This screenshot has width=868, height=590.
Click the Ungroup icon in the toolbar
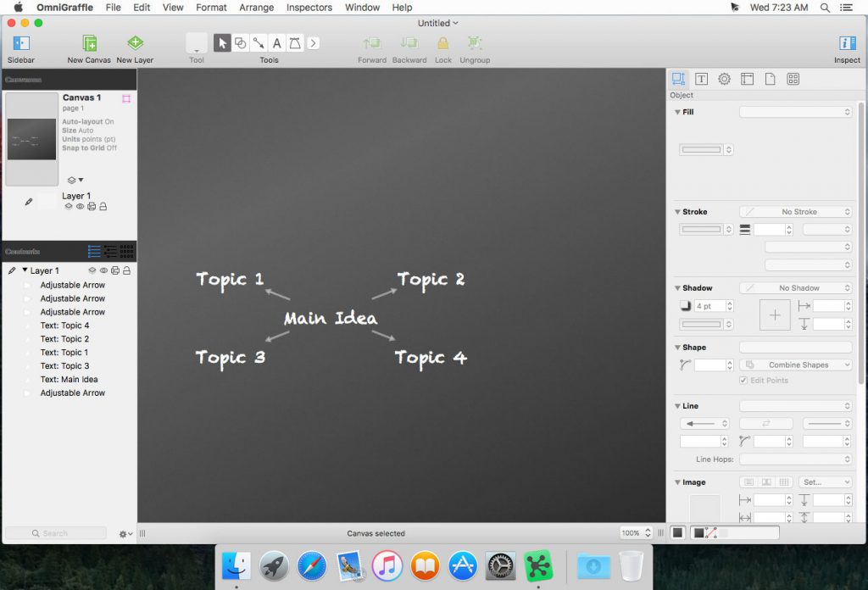[475, 42]
